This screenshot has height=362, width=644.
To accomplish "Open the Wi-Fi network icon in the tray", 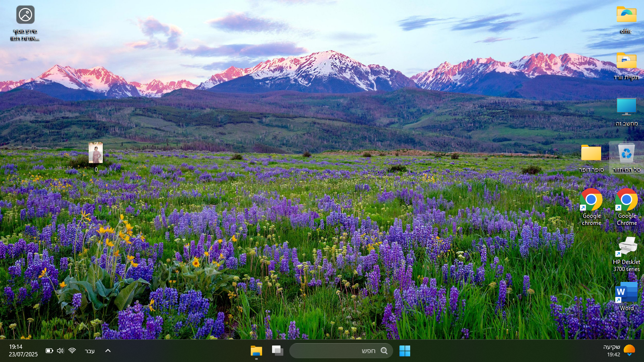I will click(72, 351).
